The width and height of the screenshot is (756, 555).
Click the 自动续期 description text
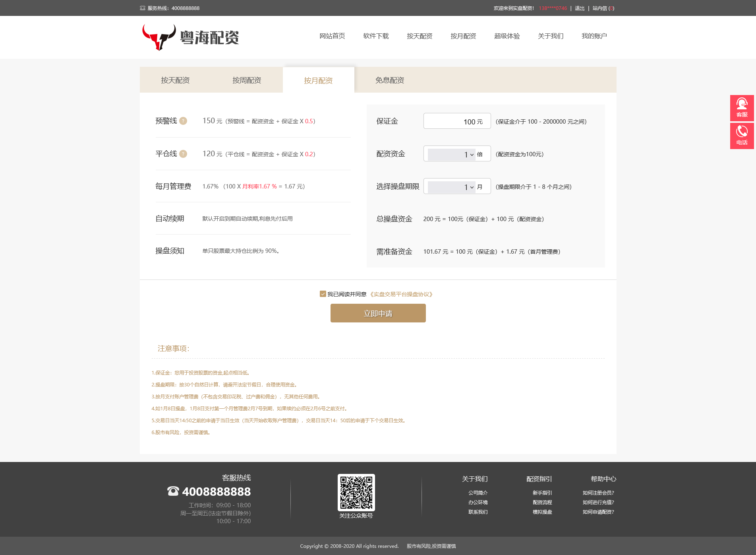coord(247,219)
